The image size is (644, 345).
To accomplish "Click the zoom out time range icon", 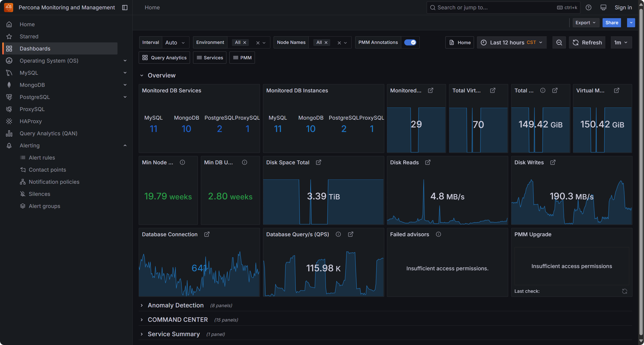I will [x=559, y=42].
